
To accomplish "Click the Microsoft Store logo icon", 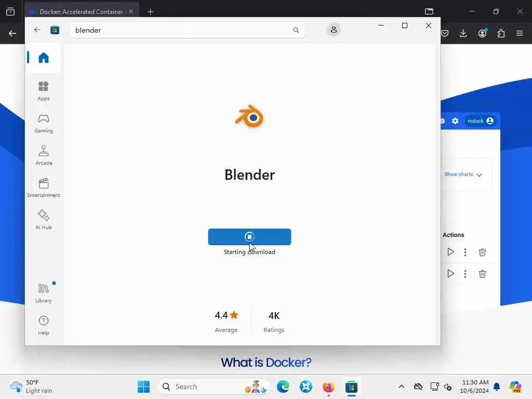I will [x=55, y=30].
